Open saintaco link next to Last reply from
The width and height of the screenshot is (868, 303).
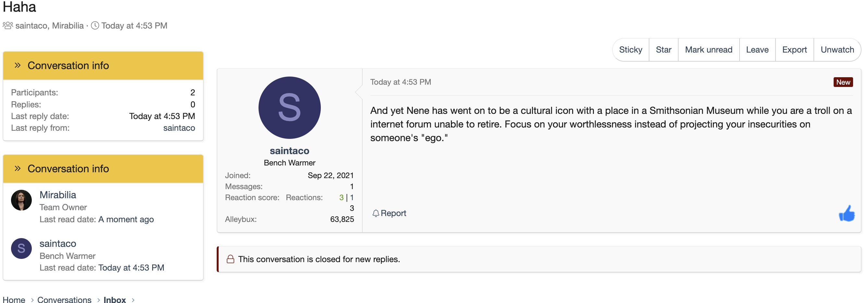[x=179, y=128]
